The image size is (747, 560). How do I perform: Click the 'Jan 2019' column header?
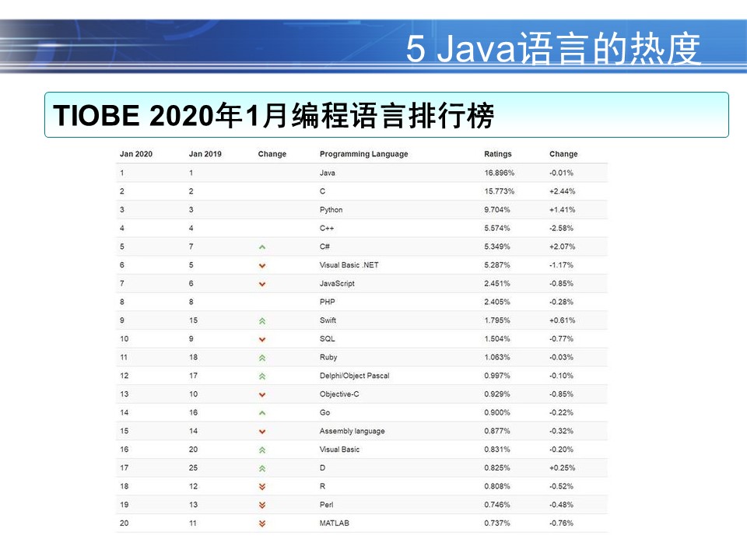(205, 154)
